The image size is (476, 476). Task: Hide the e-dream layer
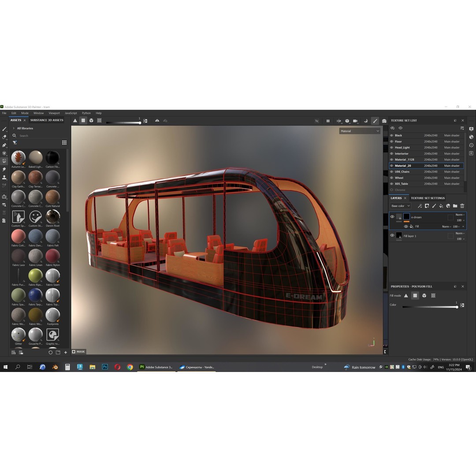point(392,217)
